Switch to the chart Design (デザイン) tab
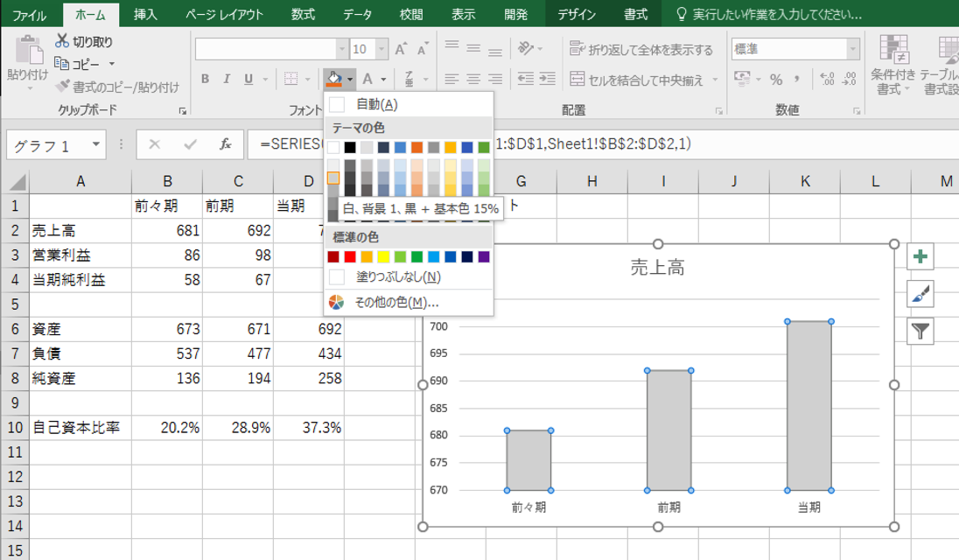Image resolution: width=959 pixels, height=560 pixels. point(577,14)
